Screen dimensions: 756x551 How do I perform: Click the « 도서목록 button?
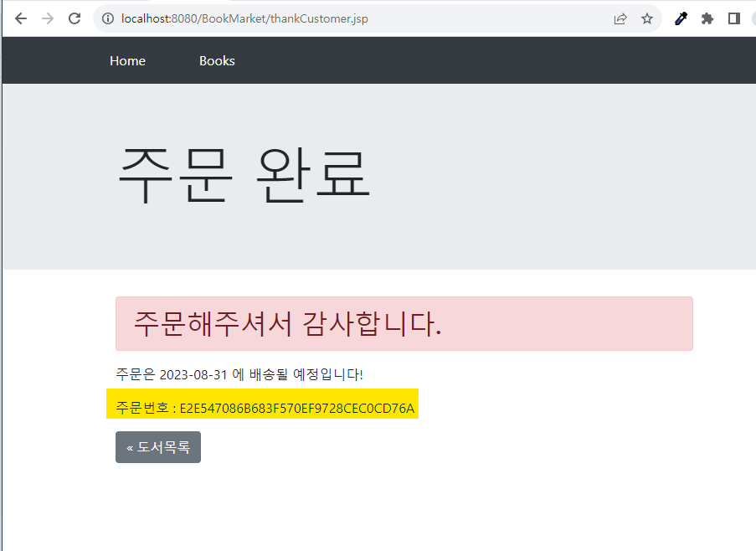158,447
